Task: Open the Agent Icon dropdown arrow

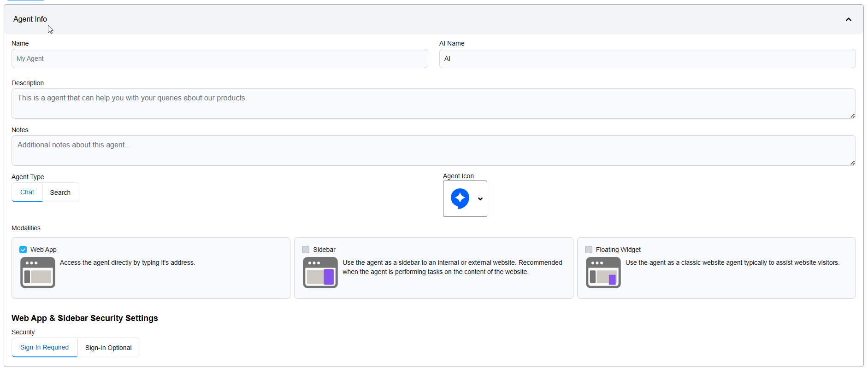Action: [480, 199]
